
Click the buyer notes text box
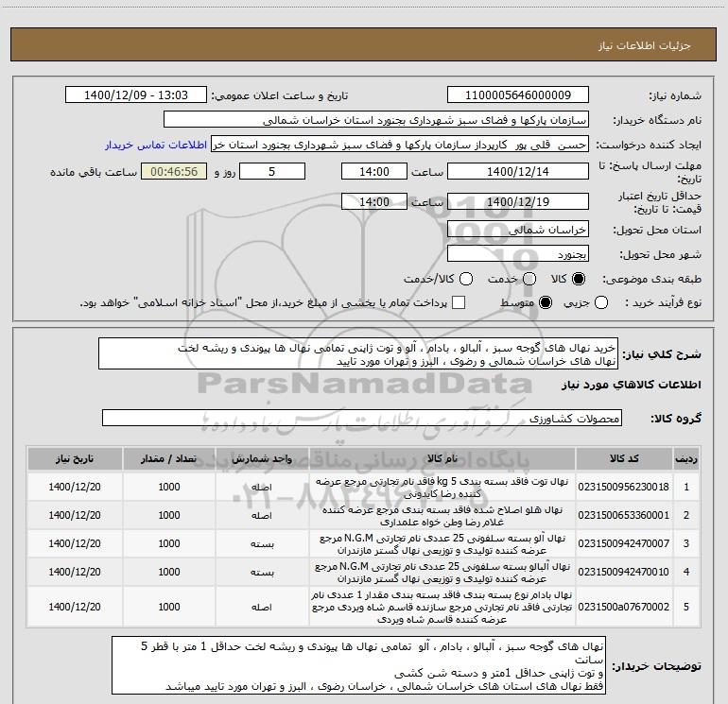pyautogui.click(x=359, y=665)
